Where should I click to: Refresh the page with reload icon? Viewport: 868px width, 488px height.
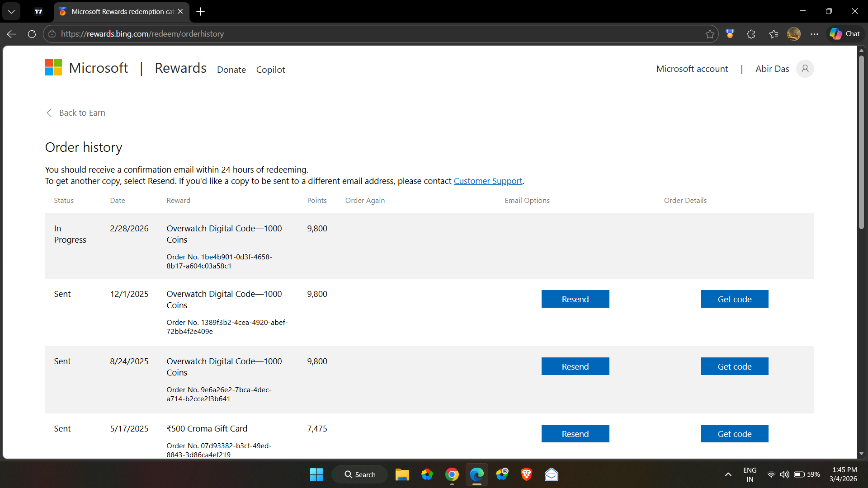tap(32, 34)
